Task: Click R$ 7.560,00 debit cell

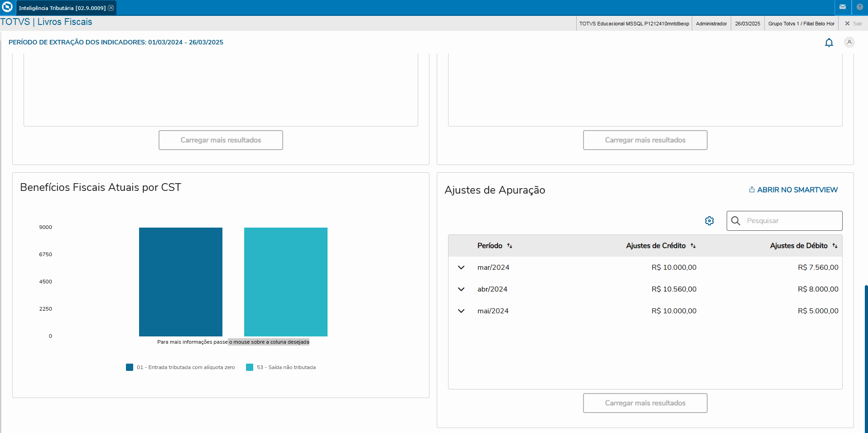Action: click(x=818, y=268)
